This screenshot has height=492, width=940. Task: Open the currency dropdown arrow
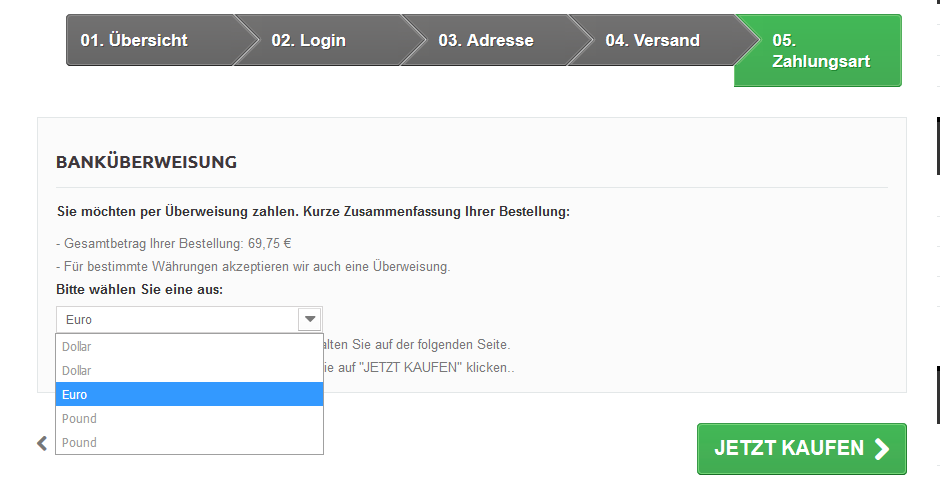click(x=310, y=320)
